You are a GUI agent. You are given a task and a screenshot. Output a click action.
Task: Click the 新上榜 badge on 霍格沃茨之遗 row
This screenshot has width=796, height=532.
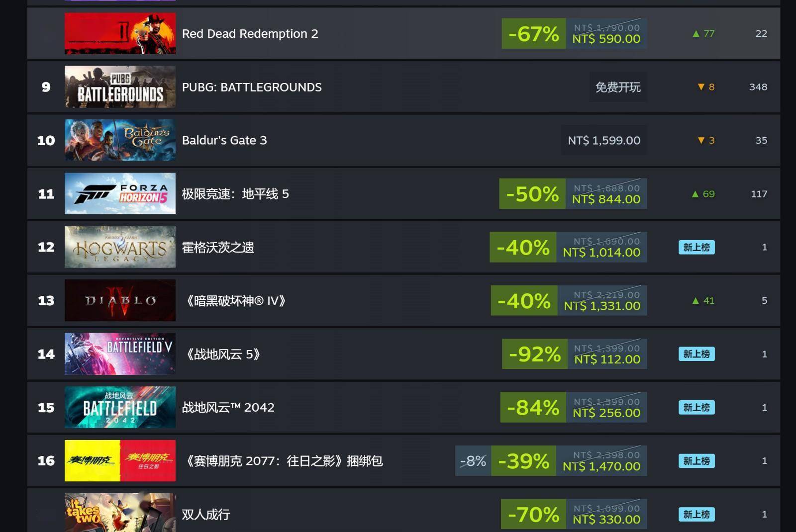coord(696,247)
